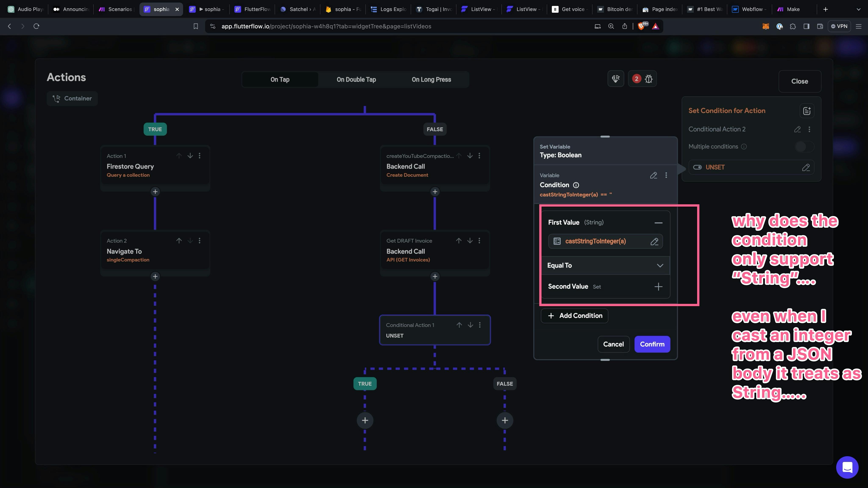Open three-dot menu on Firestore Query action
Screen dimensions: 868x488
click(199, 156)
